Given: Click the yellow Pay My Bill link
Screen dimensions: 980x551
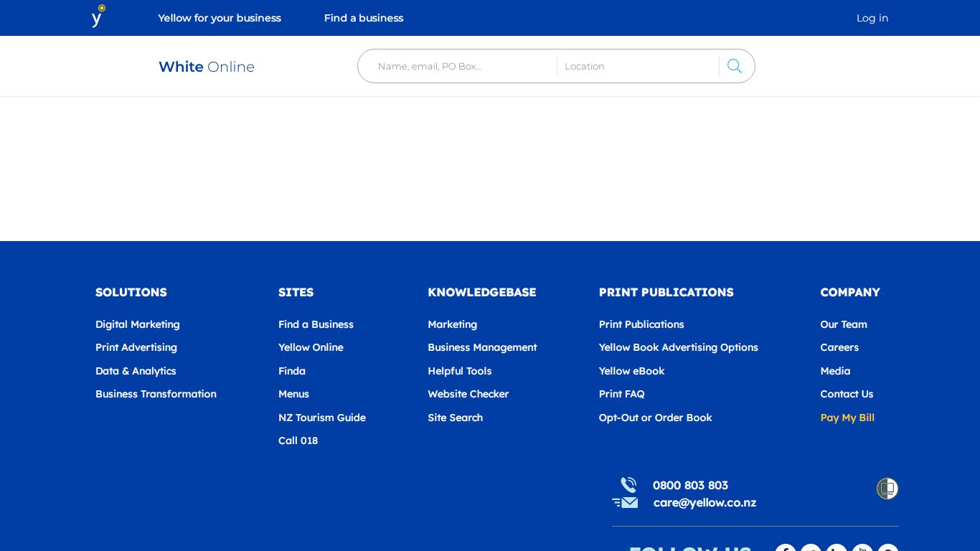Looking at the screenshot, I should click(x=847, y=418).
